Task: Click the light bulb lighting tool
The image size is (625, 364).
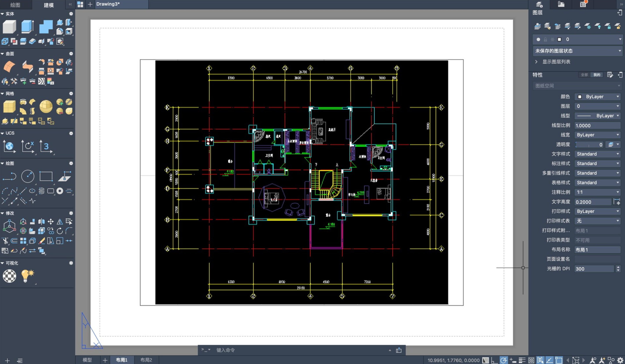Action: (x=27, y=276)
